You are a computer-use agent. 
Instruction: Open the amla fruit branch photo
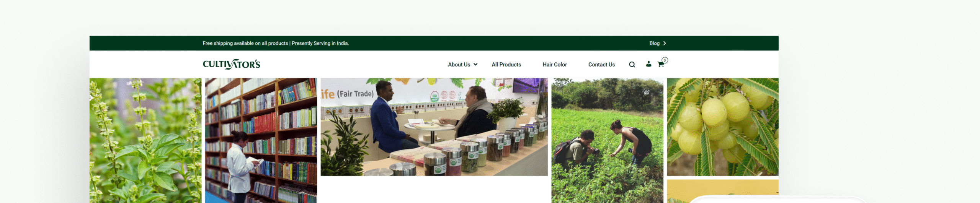click(723, 127)
